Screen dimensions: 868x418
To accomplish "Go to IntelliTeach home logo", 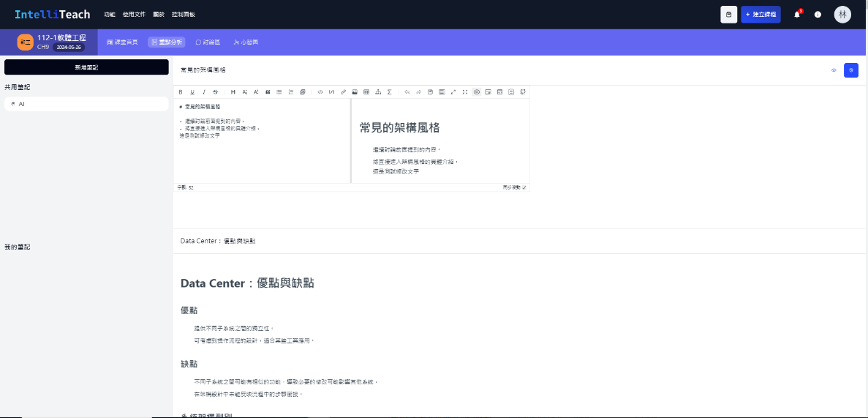I will coord(52,15).
